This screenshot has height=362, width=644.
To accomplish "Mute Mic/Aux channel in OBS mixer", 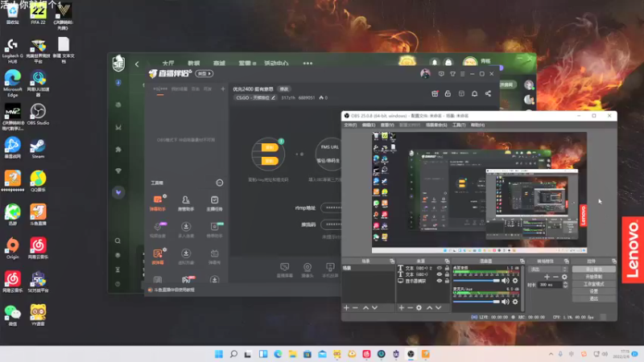I will (506, 302).
